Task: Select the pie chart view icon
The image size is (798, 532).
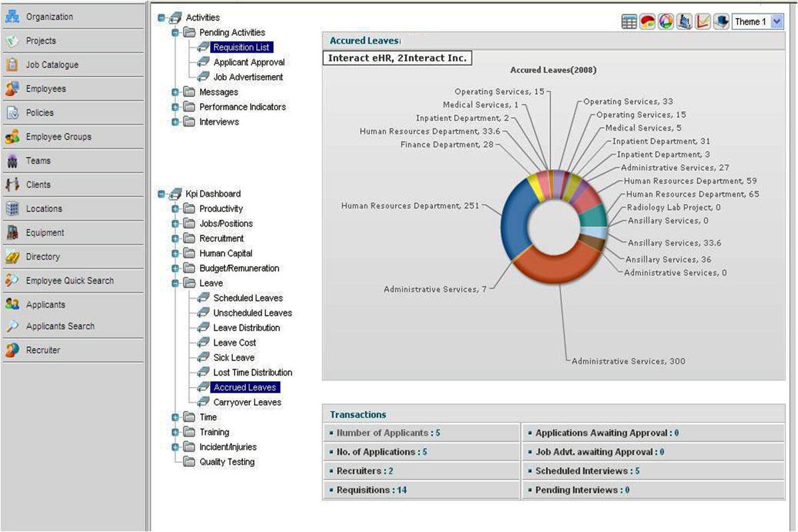Action: 648,22
